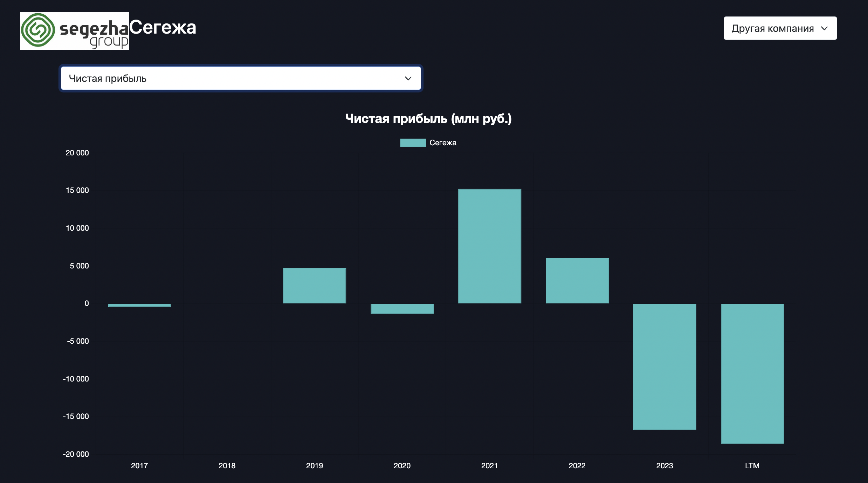Click the 15 000 y-axis label

click(77, 190)
